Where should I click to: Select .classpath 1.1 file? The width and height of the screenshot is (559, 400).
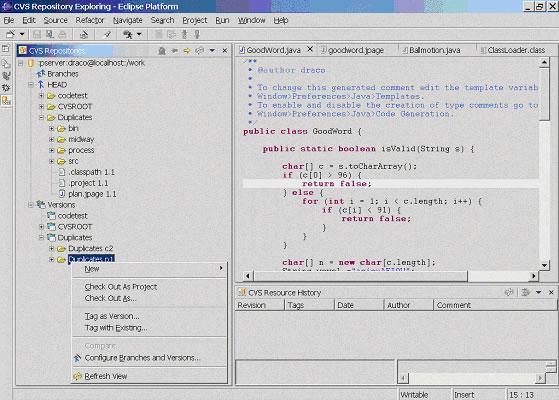(92, 172)
